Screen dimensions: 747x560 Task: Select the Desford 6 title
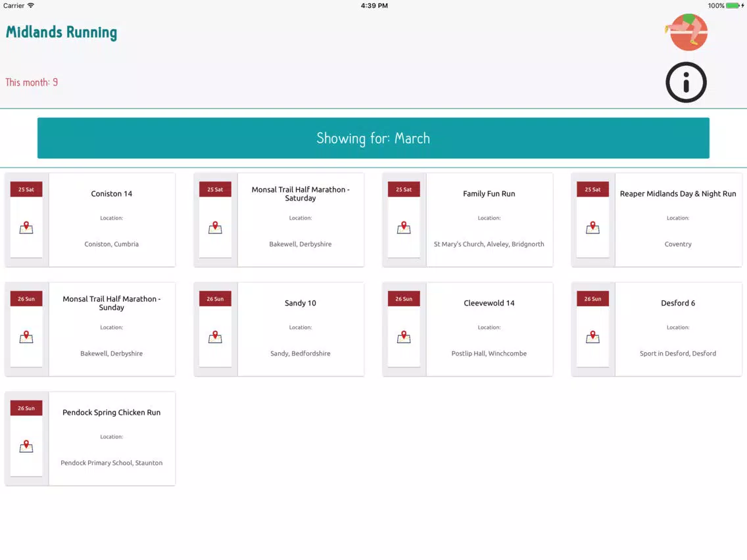point(678,304)
